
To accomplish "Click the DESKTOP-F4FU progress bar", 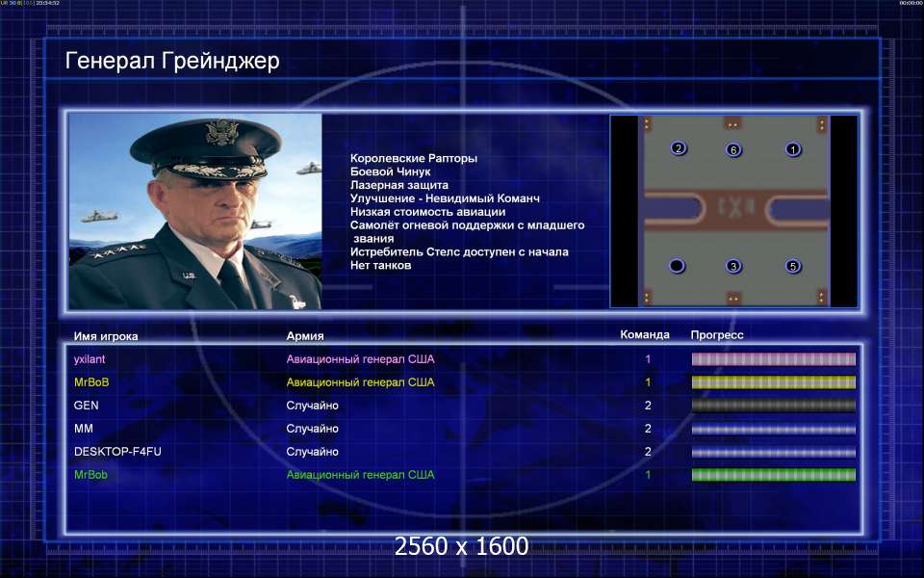I will point(773,452).
